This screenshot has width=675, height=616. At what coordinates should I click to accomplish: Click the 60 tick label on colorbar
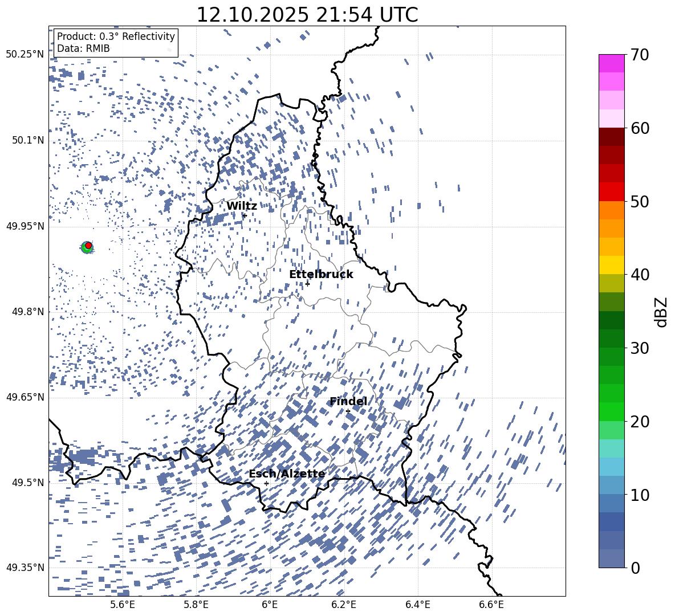[641, 128]
